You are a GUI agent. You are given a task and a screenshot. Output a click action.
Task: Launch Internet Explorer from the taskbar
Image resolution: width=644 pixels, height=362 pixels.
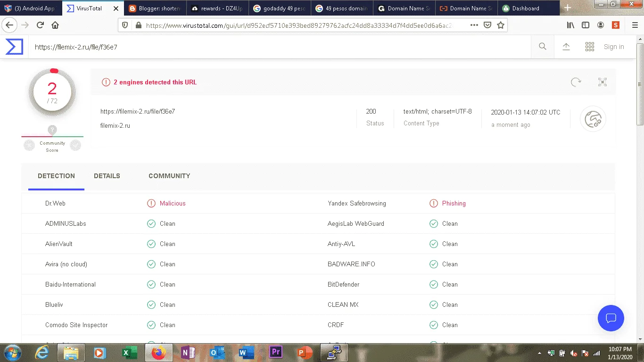pos(42,353)
